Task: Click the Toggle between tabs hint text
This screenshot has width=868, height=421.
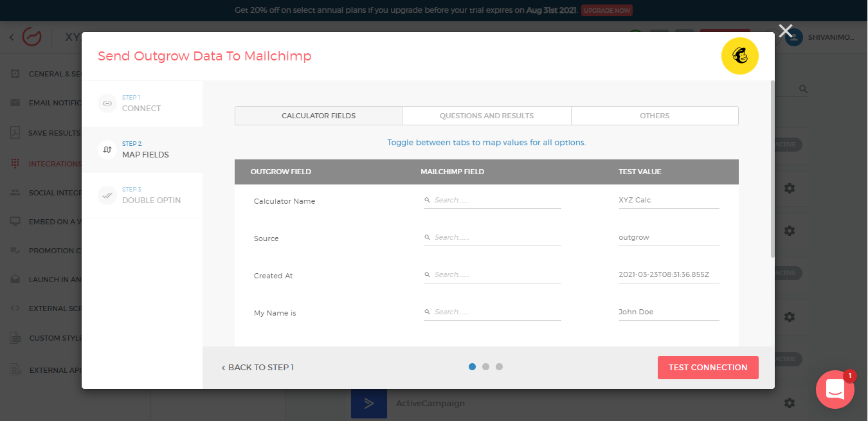Action: point(487,143)
